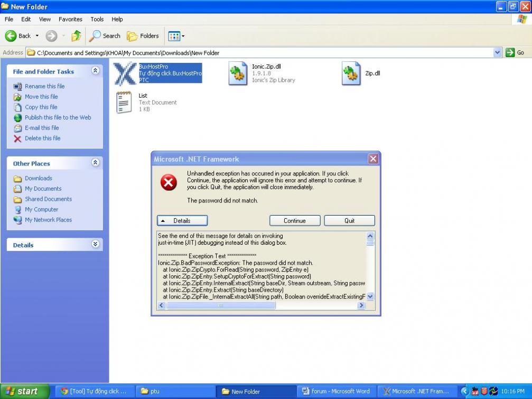
Task: Click the horizontal scrollbar thumb in details
Action: [221, 305]
